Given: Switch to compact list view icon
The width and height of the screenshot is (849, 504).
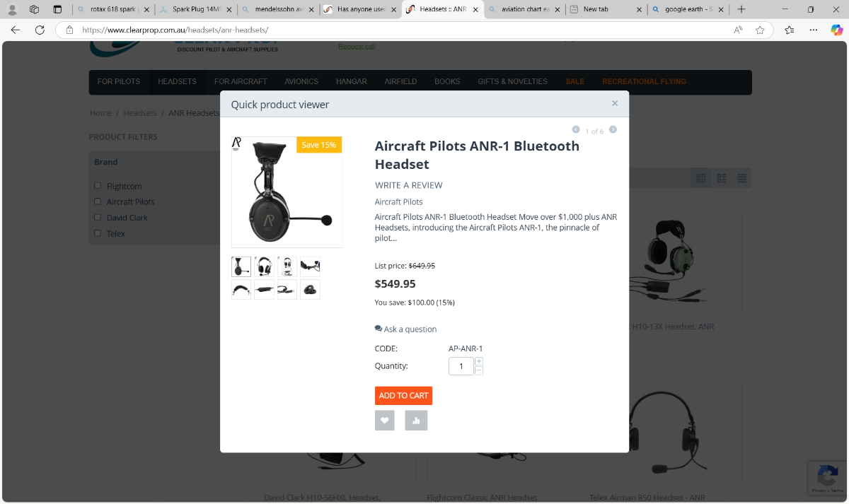Looking at the screenshot, I should coord(741,178).
